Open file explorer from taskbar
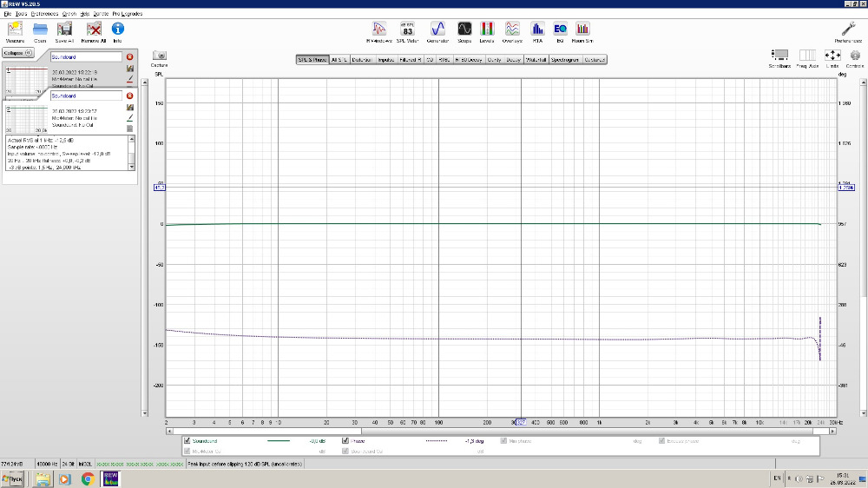 click(43, 478)
